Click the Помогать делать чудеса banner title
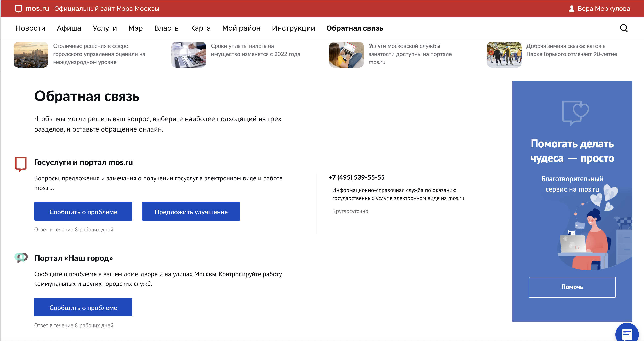This screenshot has width=644, height=341. pyautogui.click(x=572, y=151)
